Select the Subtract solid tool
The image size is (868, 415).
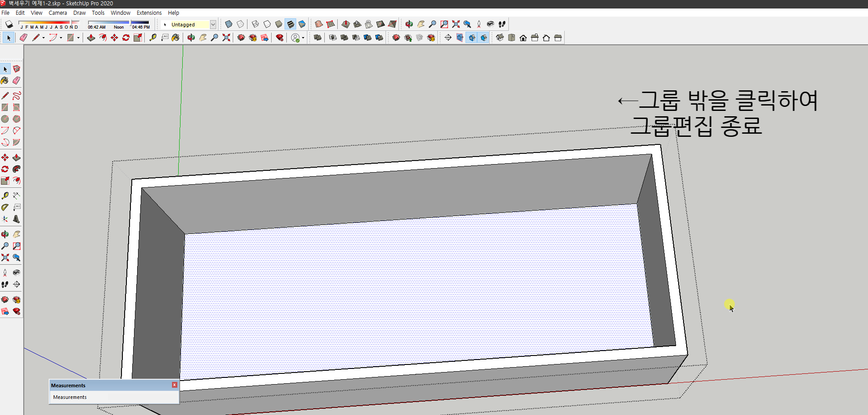[x=356, y=38]
